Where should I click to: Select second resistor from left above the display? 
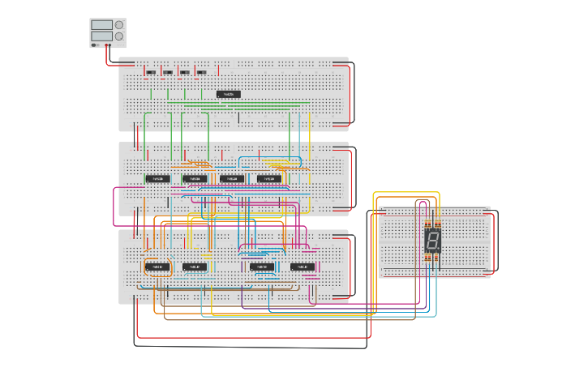point(429,224)
